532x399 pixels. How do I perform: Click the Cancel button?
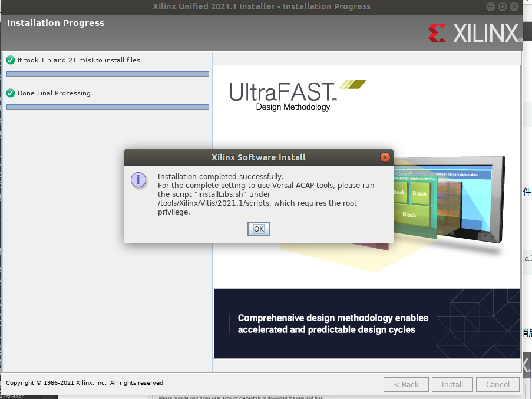[x=497, y=384]
